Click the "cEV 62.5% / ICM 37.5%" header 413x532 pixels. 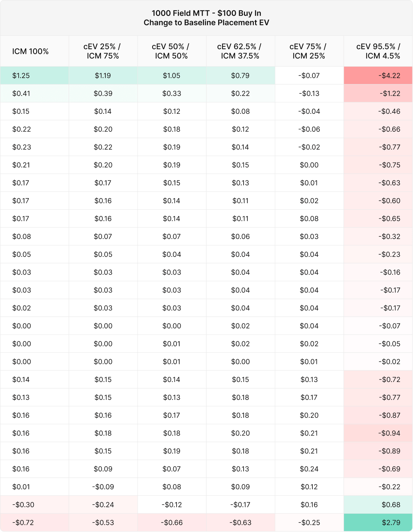240,51
